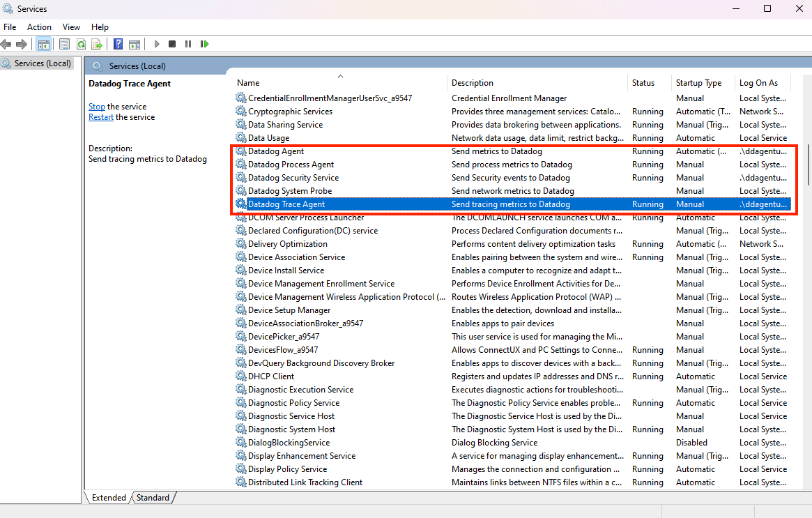Click the Restart Service toolbar icon
This screenshot has height=518, width=812.
pos(204,44)
